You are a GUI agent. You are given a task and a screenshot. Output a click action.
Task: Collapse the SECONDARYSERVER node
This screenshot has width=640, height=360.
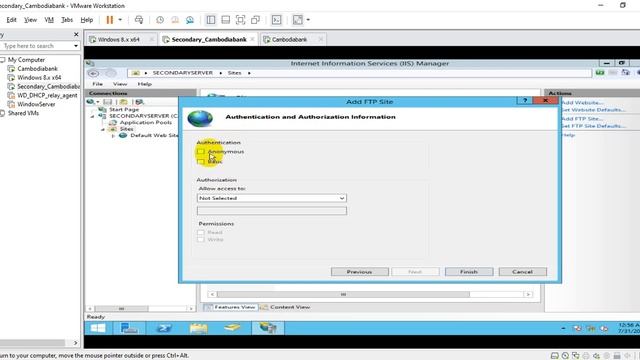[92, 116]
